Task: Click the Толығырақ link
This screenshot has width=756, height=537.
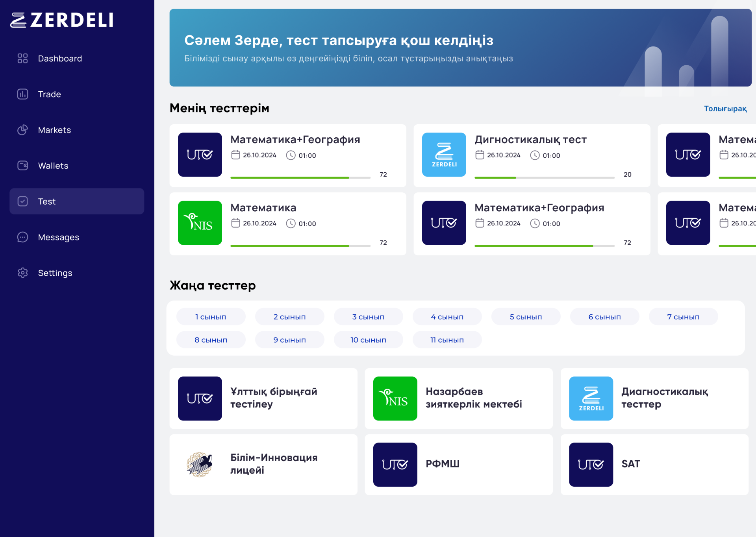Action: (x=725, y=109)
